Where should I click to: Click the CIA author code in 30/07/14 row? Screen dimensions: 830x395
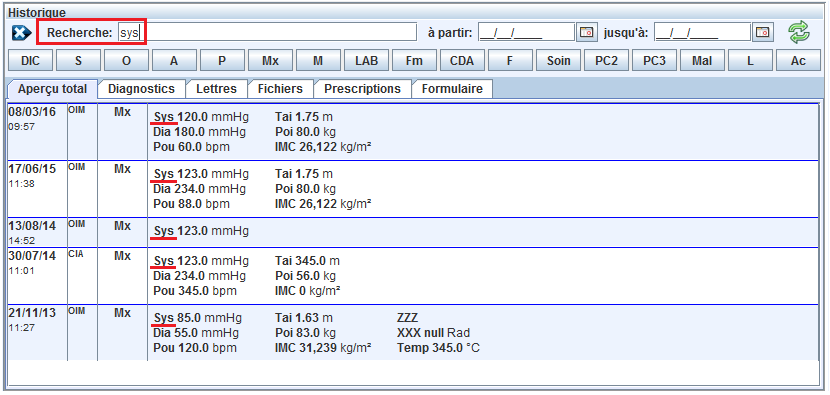[75, 254]
